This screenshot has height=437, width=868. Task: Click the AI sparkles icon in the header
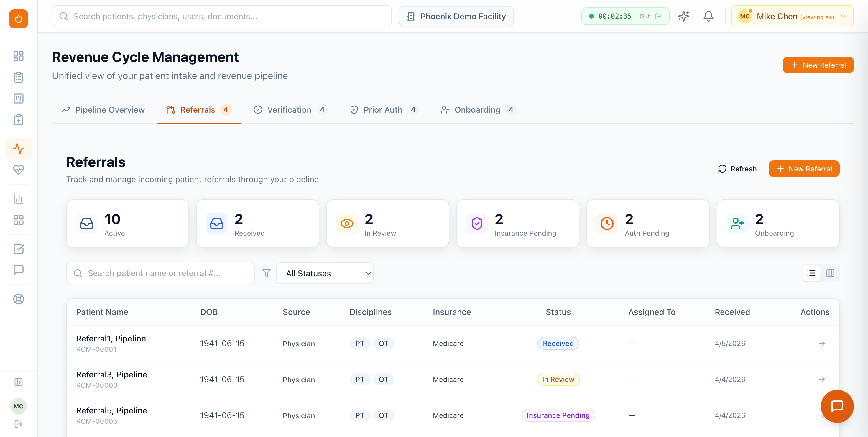coord(684,16)
